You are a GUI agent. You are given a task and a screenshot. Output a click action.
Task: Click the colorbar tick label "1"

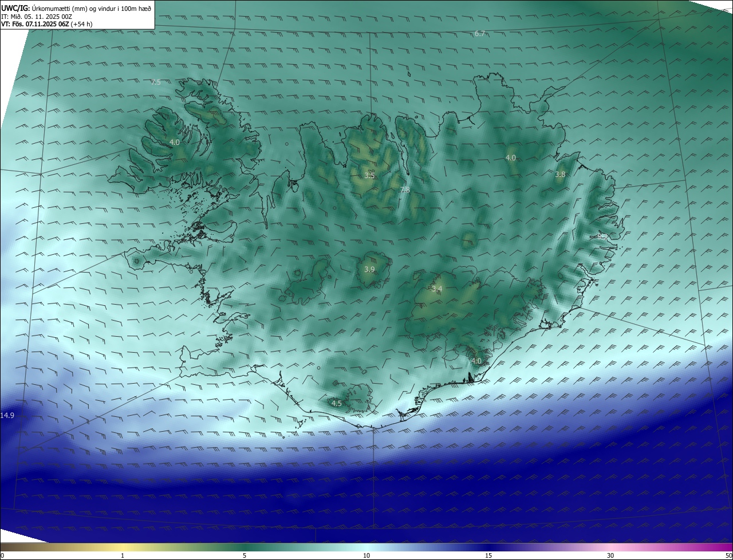(123, 555)
